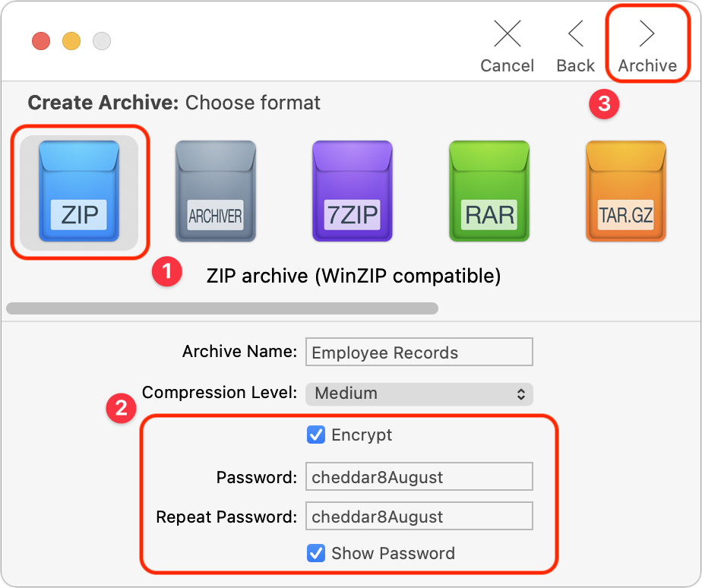Uncheck the Encrypt checkbox
702x588 pixels.
click(x=316, y=435)
